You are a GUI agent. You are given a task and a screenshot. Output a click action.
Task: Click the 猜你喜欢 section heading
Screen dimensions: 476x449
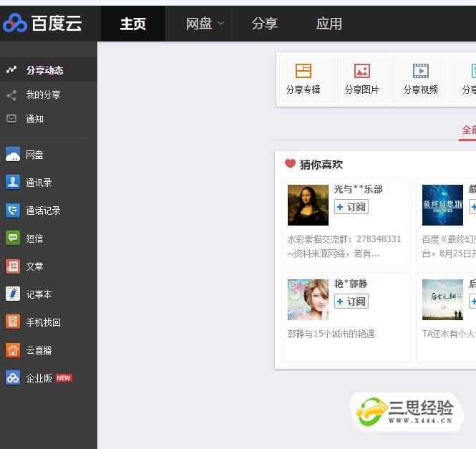click(321, 165)
